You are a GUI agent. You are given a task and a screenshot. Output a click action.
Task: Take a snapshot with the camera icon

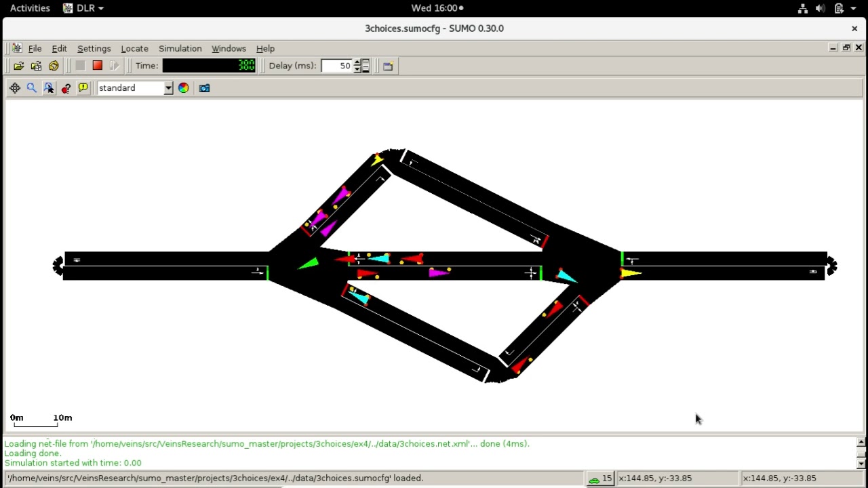coord(204,88)
